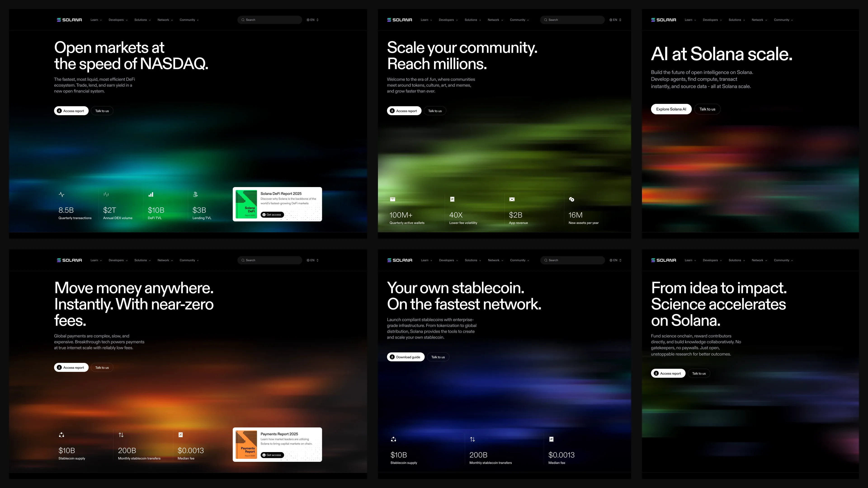Open EN language selector on Your own stablecoin page

616,260
